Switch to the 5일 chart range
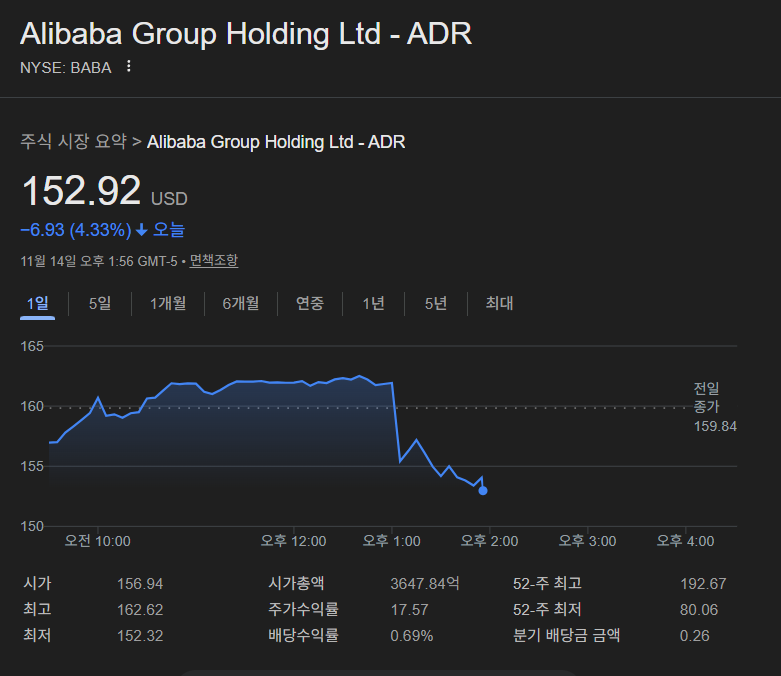 (100, 303)
